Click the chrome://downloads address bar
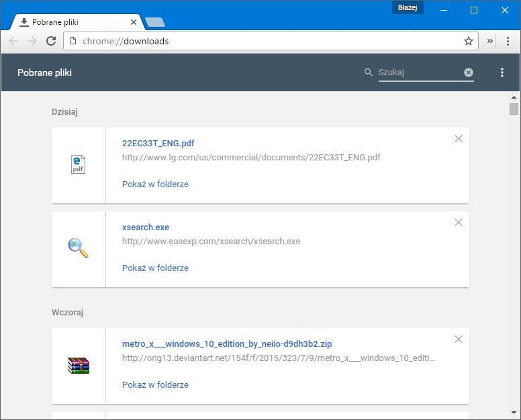Viewport: 521px width, 420px height. pyautogui.click(x=271, y=41)
